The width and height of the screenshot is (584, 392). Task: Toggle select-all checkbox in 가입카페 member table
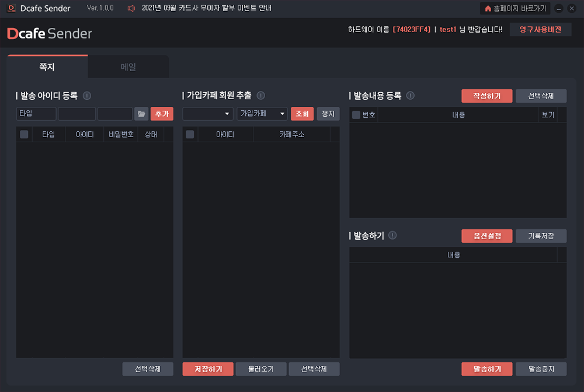[190, 134]
